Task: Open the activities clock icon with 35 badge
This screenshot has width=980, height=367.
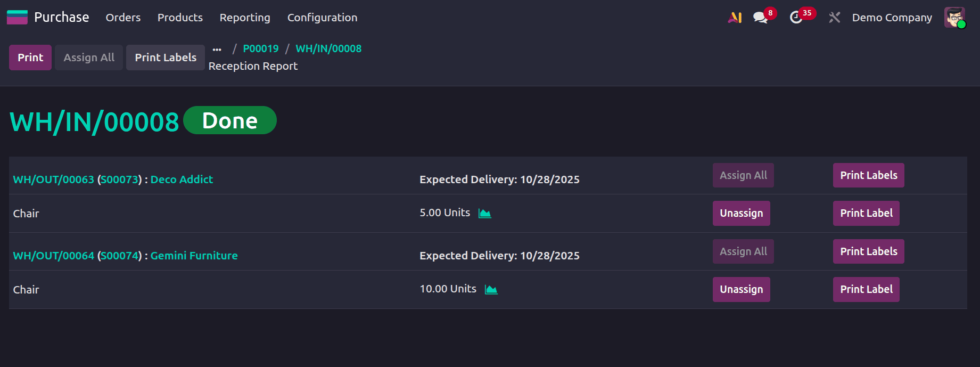Action: [796, 17]
